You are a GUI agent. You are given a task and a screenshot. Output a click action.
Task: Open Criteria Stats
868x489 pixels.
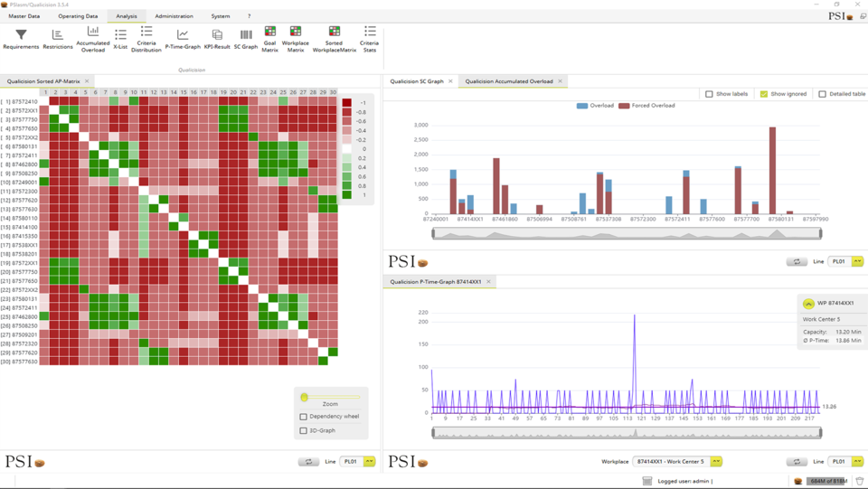[x=369, y=40]
